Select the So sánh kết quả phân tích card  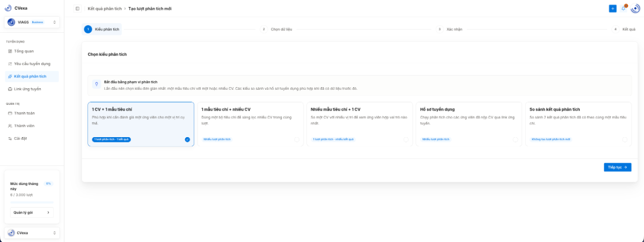click(x=577, y=124)
